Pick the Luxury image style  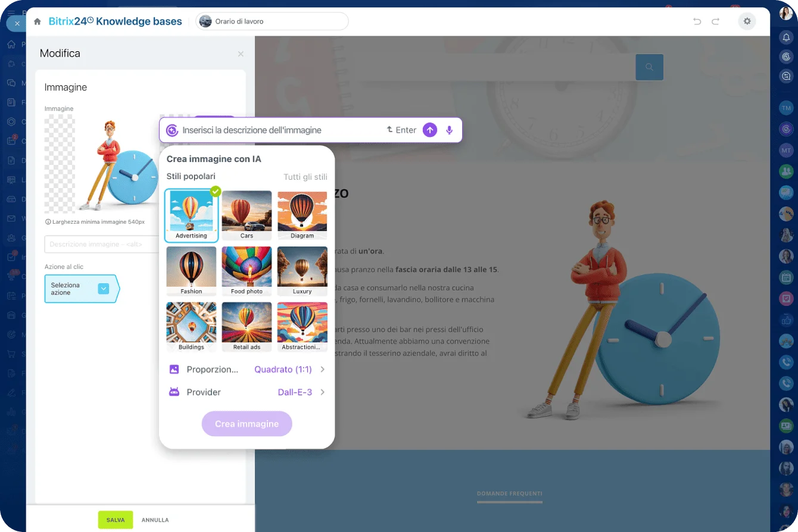302,271
